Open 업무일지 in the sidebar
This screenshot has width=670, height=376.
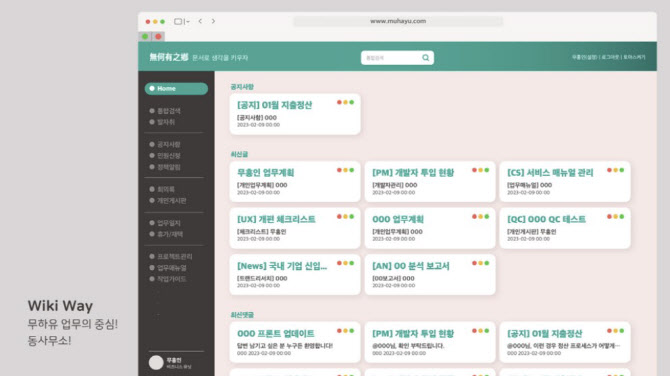tap(169, 223)
